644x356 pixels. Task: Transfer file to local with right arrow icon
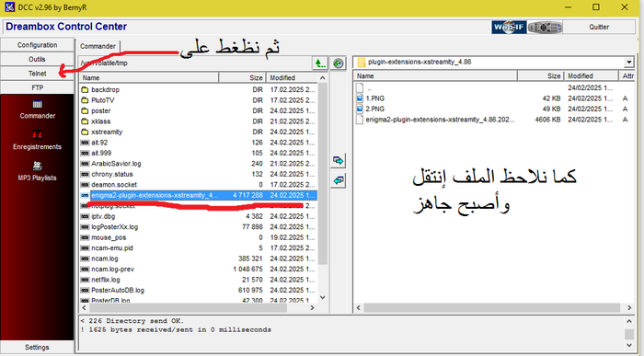[x=339, y=161]
